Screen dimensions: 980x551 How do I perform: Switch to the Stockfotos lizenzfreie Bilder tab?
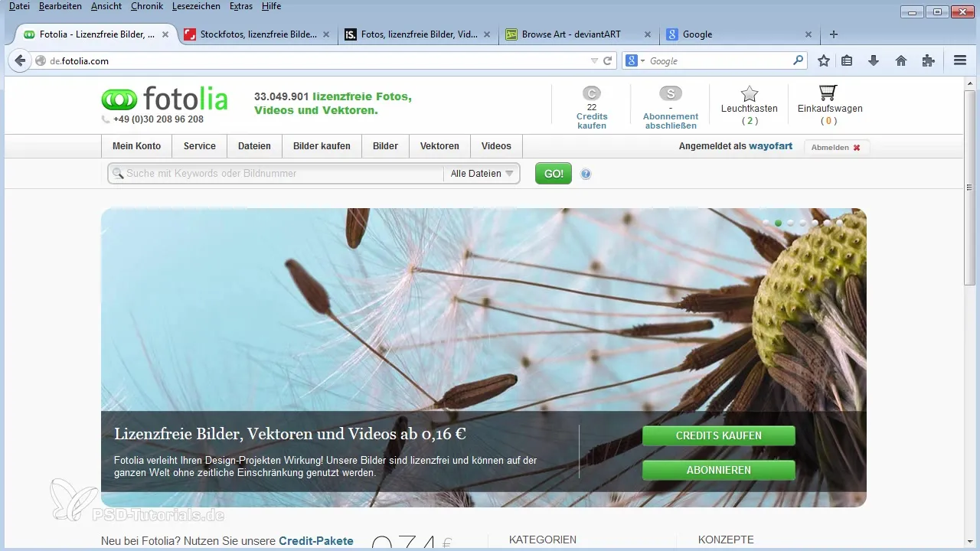click(257, 34)
